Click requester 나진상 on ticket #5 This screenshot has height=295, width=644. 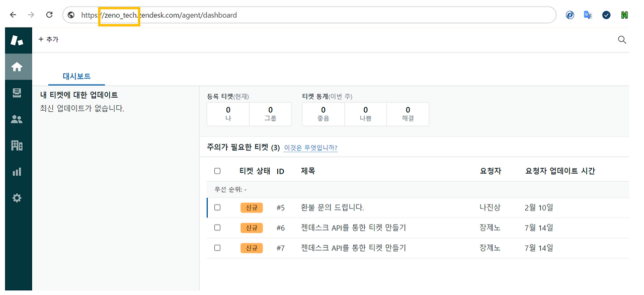(x=489, y=207)
